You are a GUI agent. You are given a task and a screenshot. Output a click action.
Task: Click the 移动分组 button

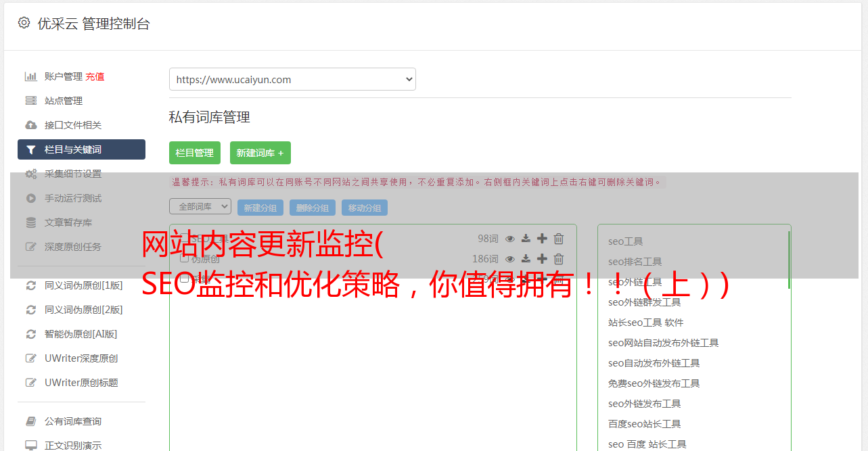(365, 208)
